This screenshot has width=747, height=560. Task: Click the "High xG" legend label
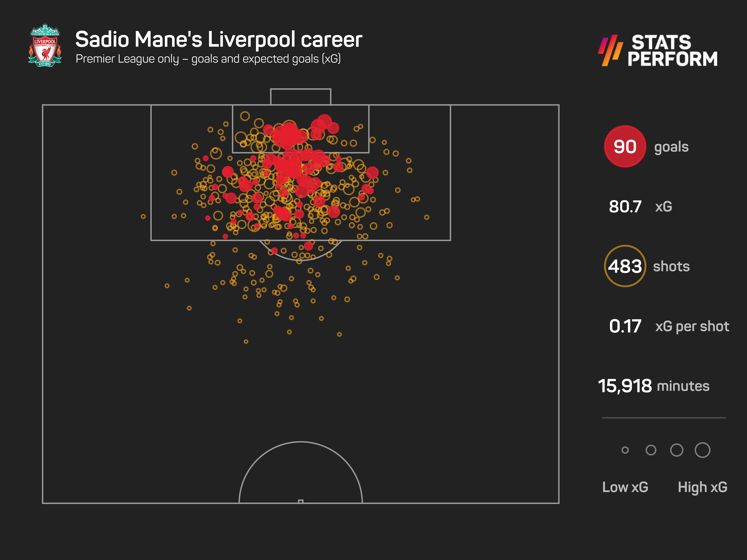click(x=702, y=487)
